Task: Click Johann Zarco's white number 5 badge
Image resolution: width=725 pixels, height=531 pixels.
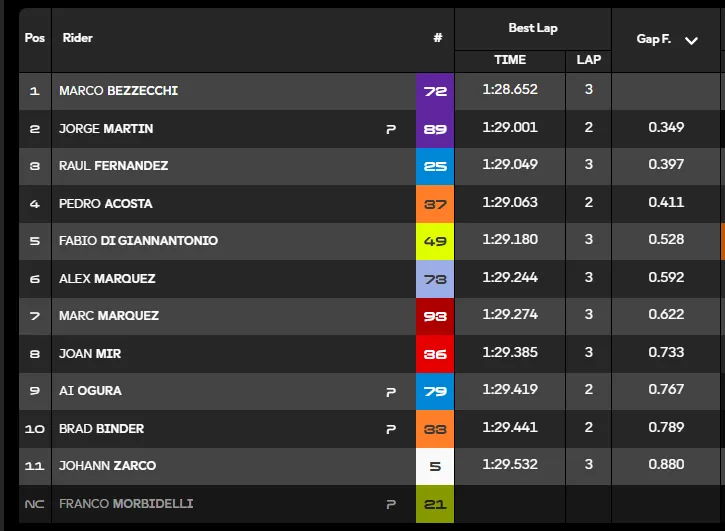Action: 435,466
